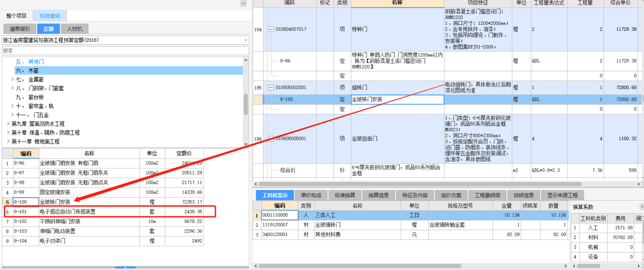Switch to 快速查询 tab
Screen dimensions: 644x270
pyautogui.click(x=50, y=16)
